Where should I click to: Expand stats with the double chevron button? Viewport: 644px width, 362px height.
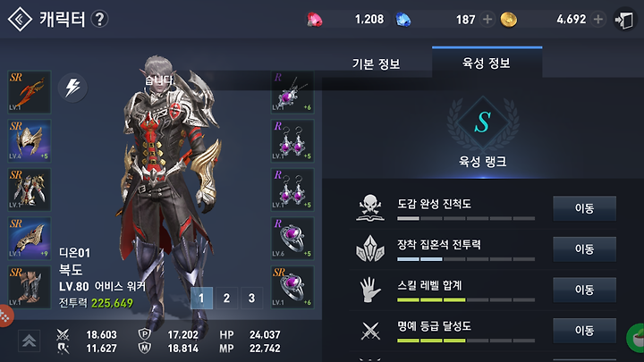click(30, 341)
